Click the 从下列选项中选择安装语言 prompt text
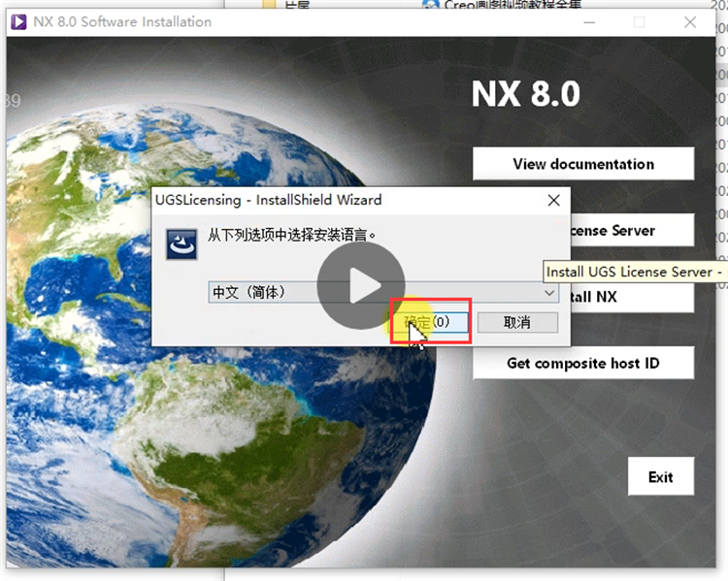 (291, 235)
